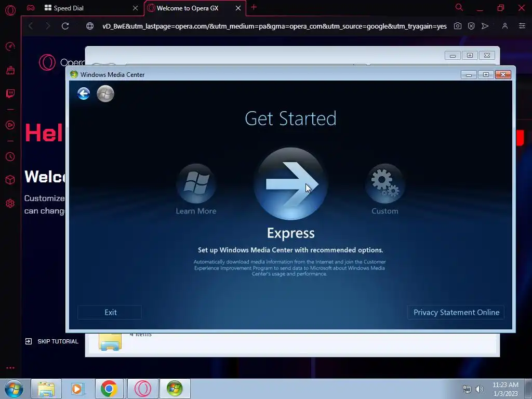
Task: Click the site info globe icon
Action: click(x=89, y=26)
